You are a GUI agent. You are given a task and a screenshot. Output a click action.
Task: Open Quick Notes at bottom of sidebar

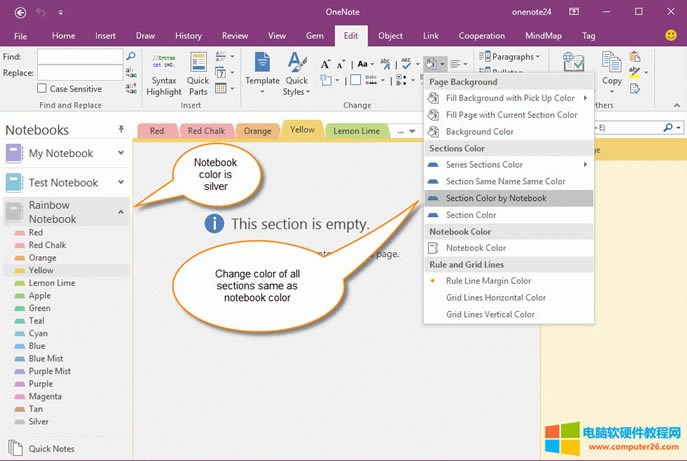(51, 449)
